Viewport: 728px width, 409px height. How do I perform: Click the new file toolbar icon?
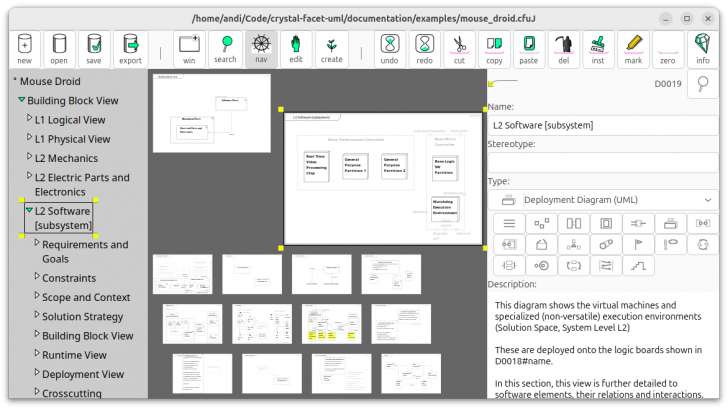(x=25, y=49)
